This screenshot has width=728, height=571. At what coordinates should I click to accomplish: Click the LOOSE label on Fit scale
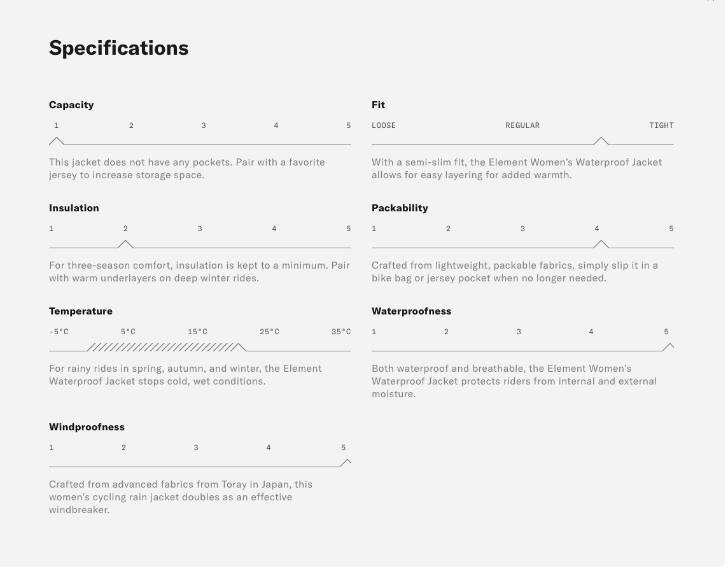point(384,125)
